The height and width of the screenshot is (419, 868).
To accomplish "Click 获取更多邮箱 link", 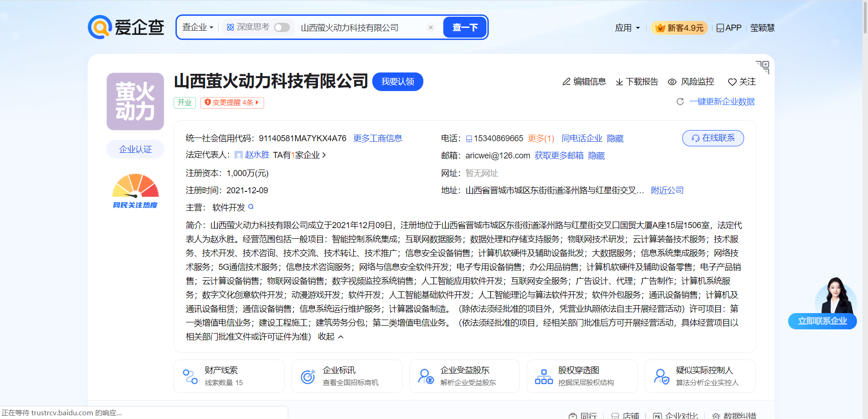I will tap(559, 156).
